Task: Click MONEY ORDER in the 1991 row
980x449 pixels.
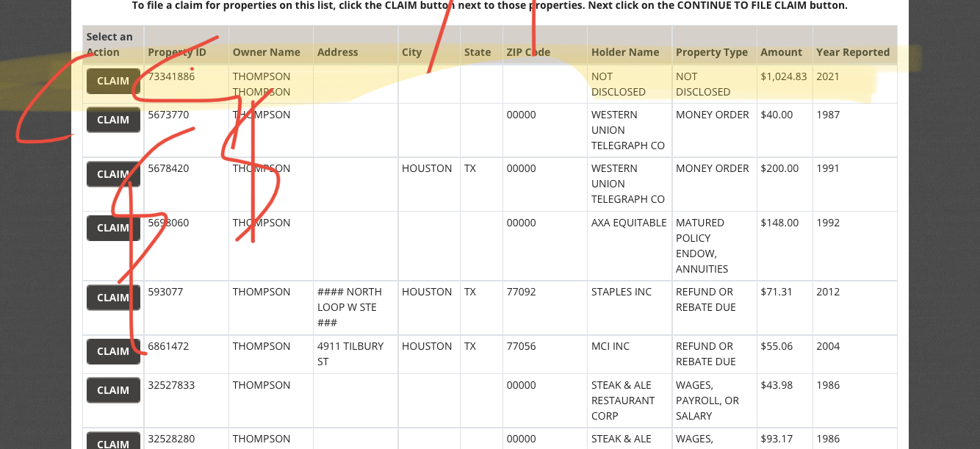Action: [713, 168]
